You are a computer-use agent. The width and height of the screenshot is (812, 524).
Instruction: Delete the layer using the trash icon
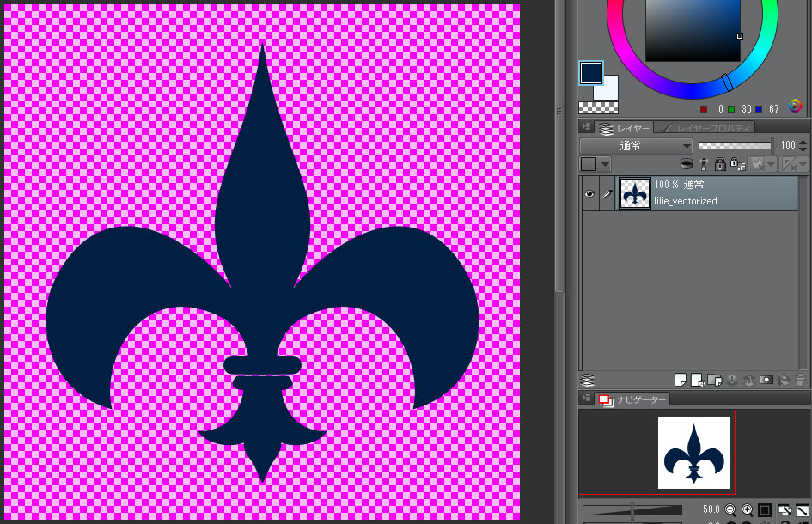[x=800, y=380]
